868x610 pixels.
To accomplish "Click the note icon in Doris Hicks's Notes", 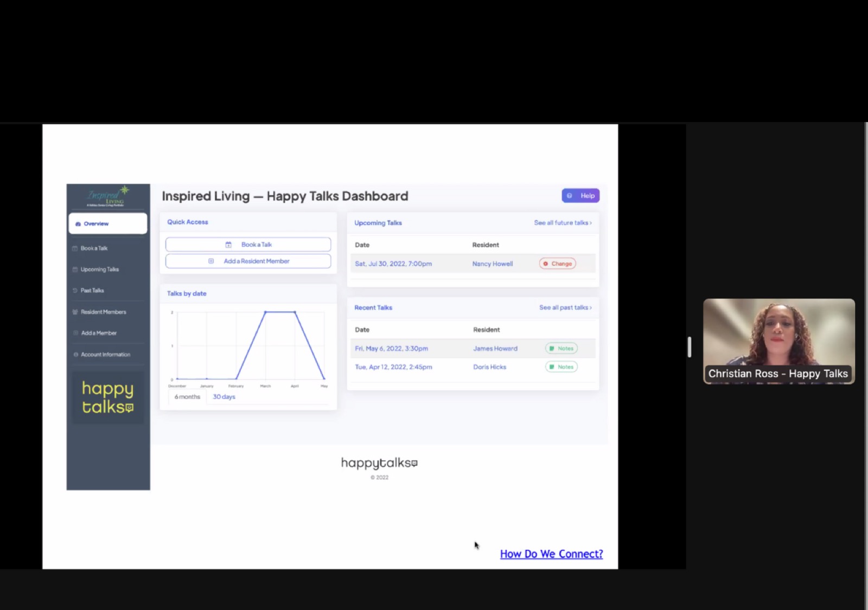I will pos(552,367).
